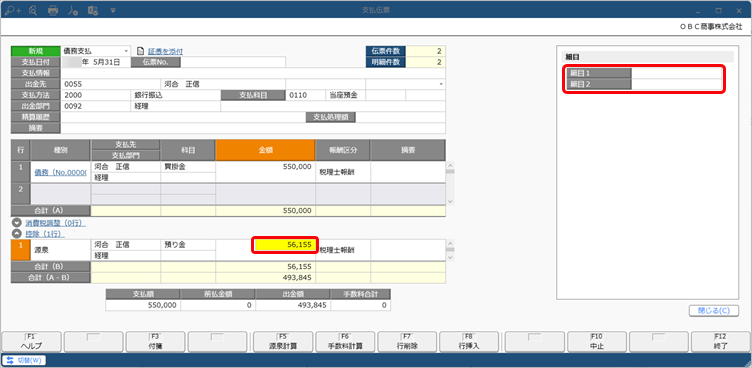Click the F8 行挿入 function button
This screenshot has height=368, width=752.
pos(470,342)
